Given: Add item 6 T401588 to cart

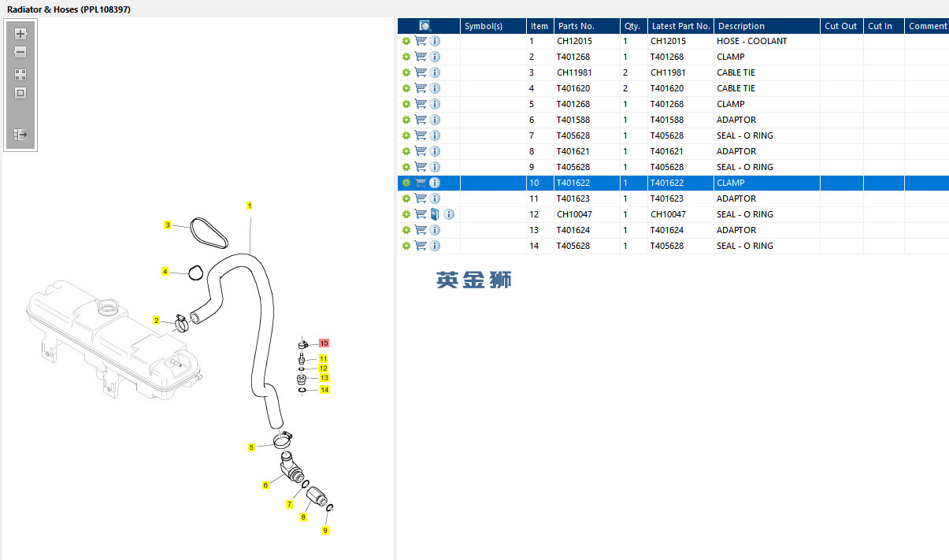Looking at the screenshot, I should pyautogui.click(x=421, y=120).
